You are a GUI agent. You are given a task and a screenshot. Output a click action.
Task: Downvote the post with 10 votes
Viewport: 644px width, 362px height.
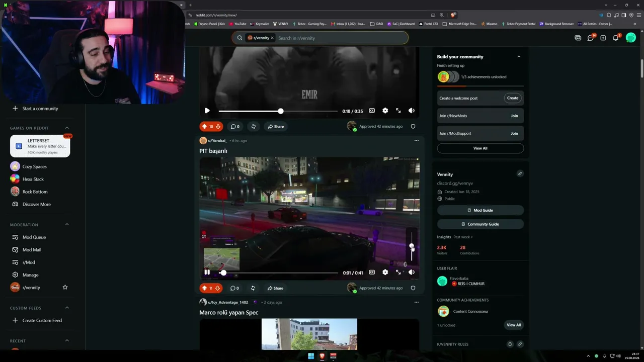[x=218, y=127]
